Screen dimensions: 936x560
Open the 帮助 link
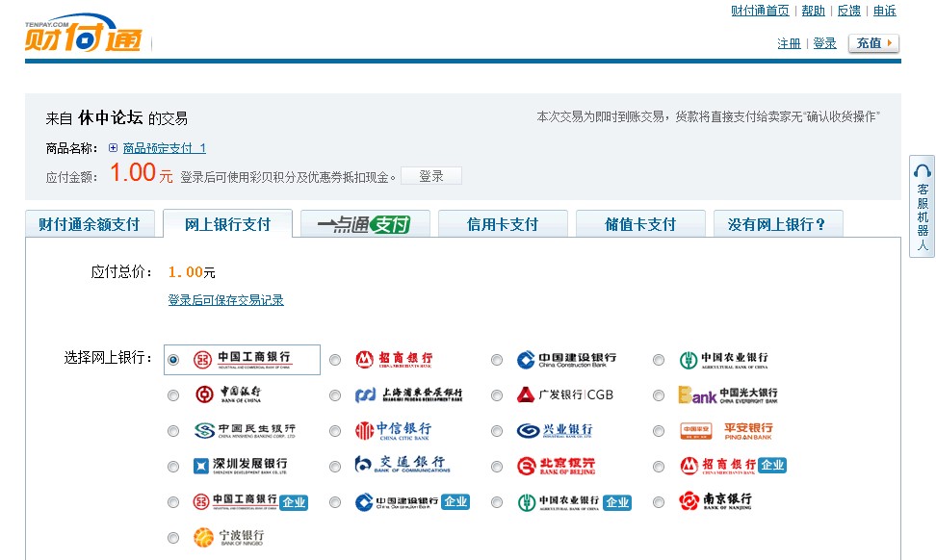click(813, 11)
